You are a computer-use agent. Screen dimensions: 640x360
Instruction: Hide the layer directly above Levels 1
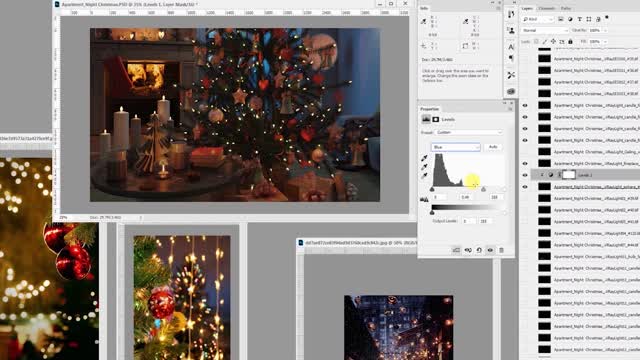525,163
